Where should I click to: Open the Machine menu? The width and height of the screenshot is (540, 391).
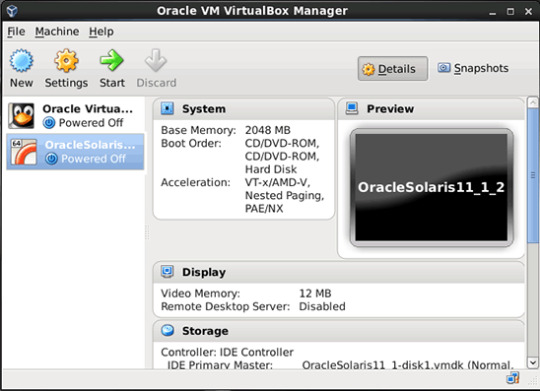point(57,32)
